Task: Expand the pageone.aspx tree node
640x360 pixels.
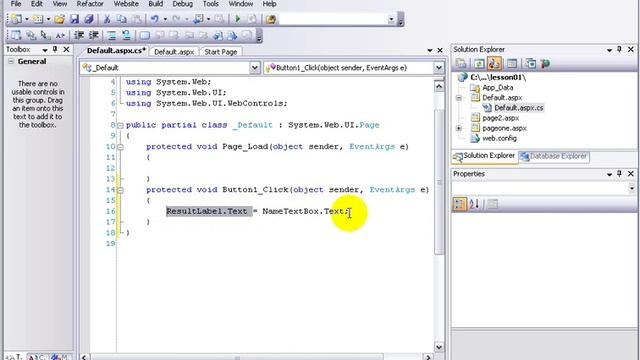Action: [458, 128]
